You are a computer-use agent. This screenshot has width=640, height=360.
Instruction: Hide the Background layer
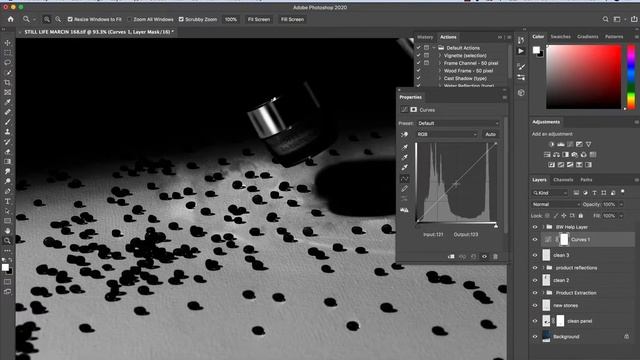point(535,337)
